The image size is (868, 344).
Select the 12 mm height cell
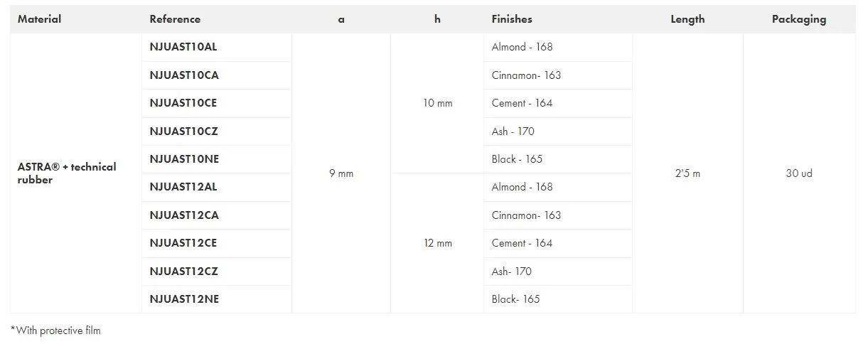point(437,243)
